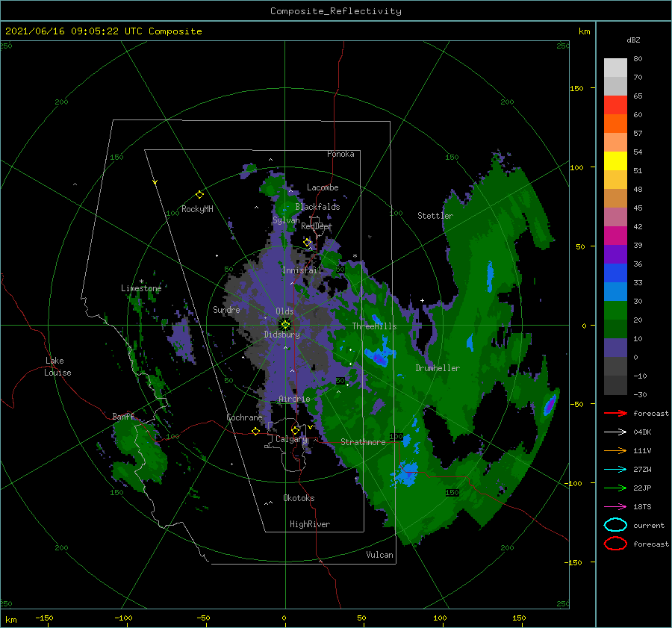Click the 'Okotoks' town label
The height and width of the screenshot is (628, 672).
point(299,497)
